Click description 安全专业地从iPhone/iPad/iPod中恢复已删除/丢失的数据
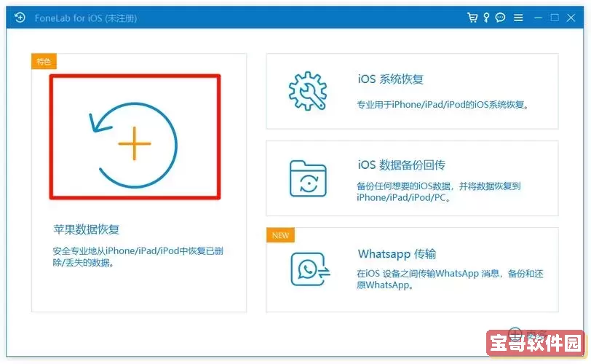The width and height of the screenshot is (591, 364). tap(138, 256)
